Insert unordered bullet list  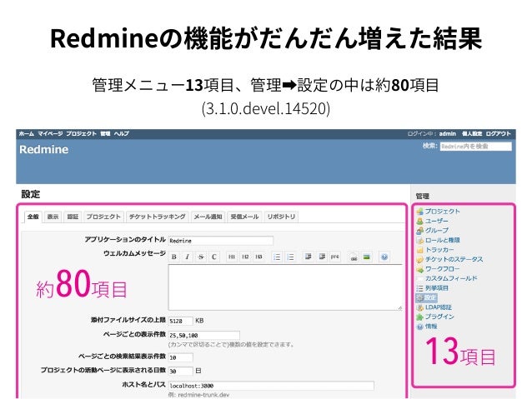[277, 257]
